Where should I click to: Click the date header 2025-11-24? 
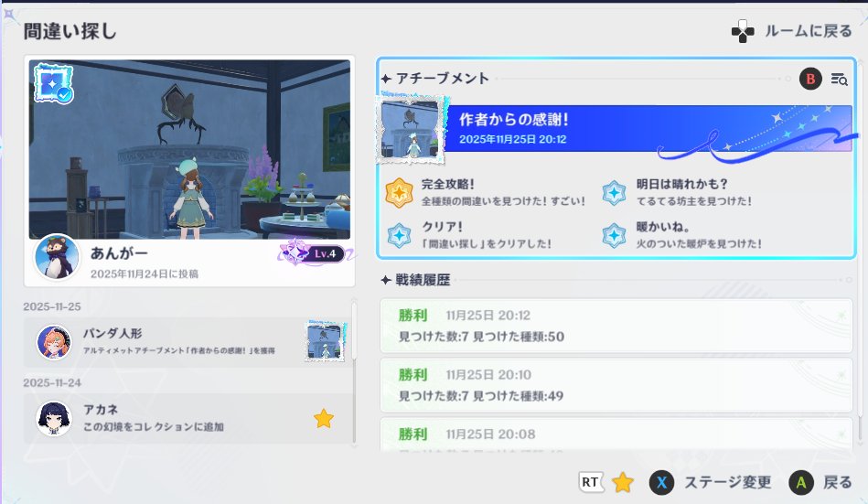pos(52,382)
